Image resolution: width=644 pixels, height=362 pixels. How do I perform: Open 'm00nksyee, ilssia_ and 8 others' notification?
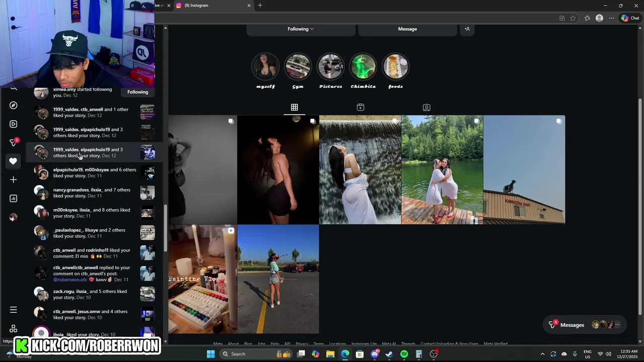tap(94, 213)
